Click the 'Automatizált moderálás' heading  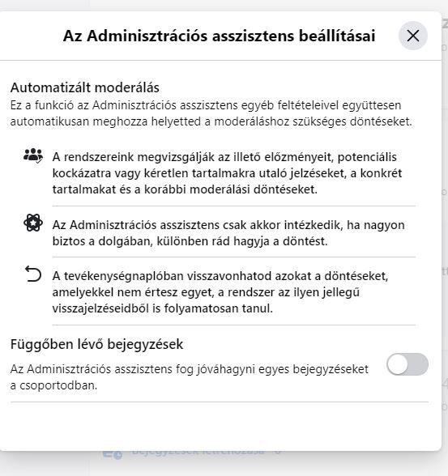coord(85,87)
